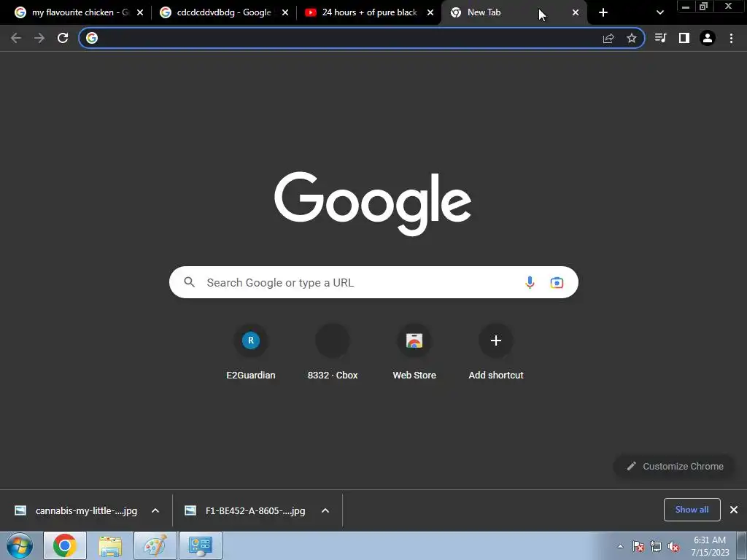
Task: Open a new tab with plus button
Action: pyautogui.click(x=603, y=12)
